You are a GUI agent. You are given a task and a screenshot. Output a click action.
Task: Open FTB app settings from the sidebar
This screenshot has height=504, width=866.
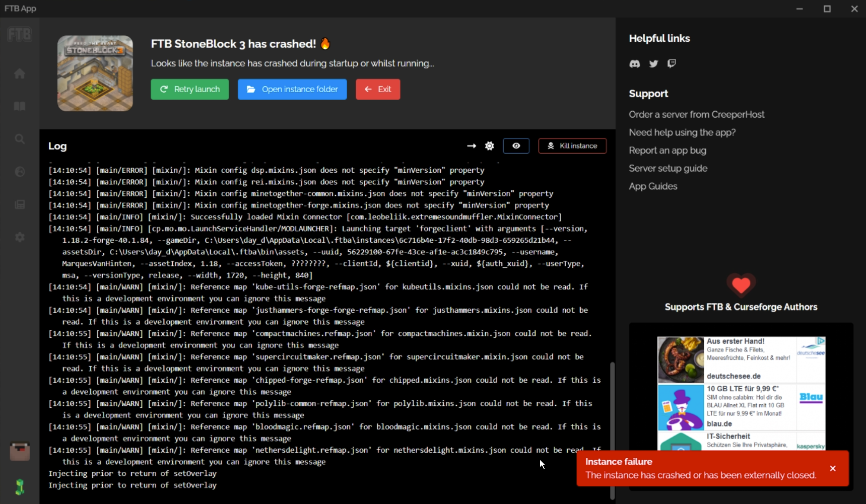click(20, 237)
